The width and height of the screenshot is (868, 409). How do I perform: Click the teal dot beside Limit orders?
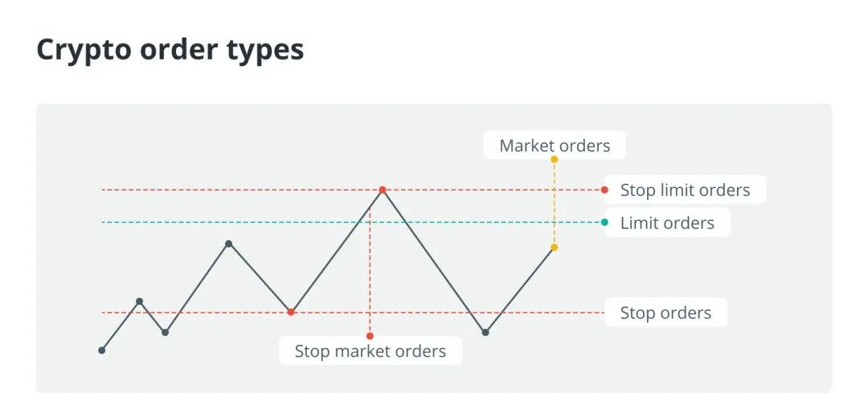(604, 223)
